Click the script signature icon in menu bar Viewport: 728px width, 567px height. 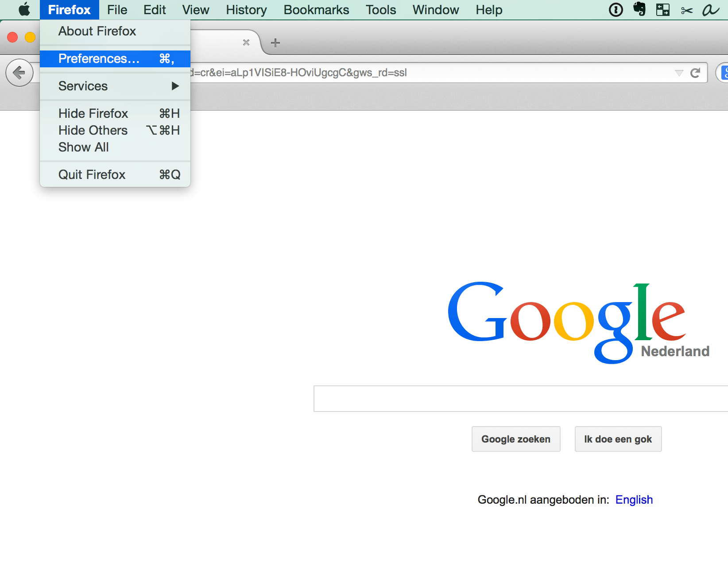click(710, 10)
